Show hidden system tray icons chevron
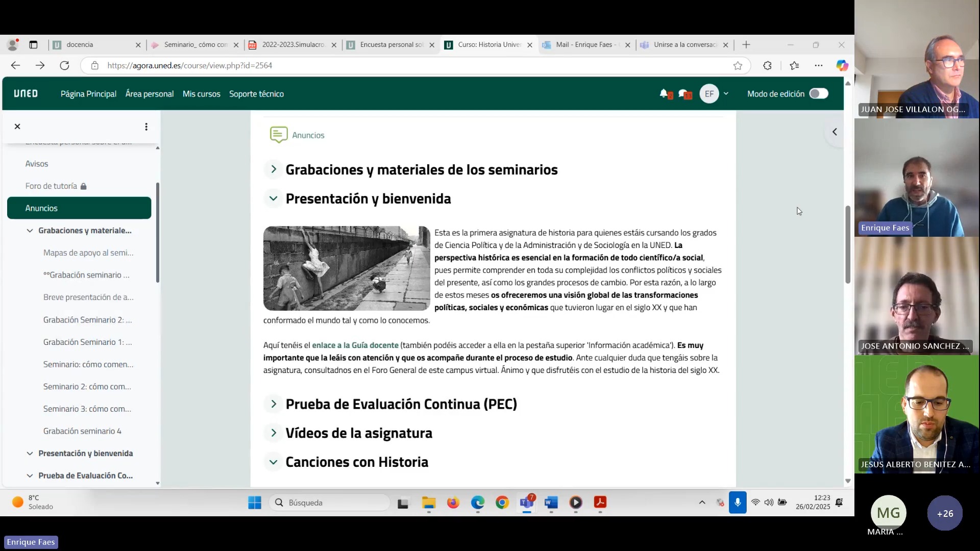Screen dimensions: 980x551 click(x=702, y=503)
